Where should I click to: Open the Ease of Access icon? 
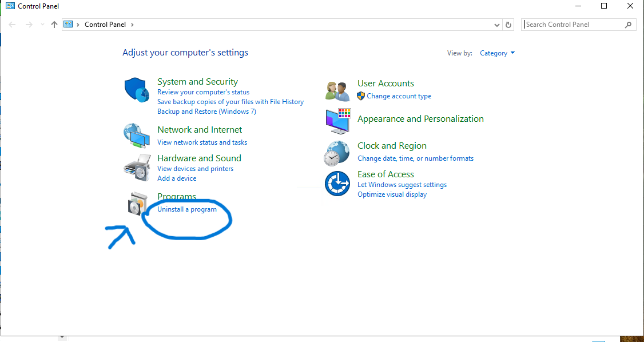(337, 184)
